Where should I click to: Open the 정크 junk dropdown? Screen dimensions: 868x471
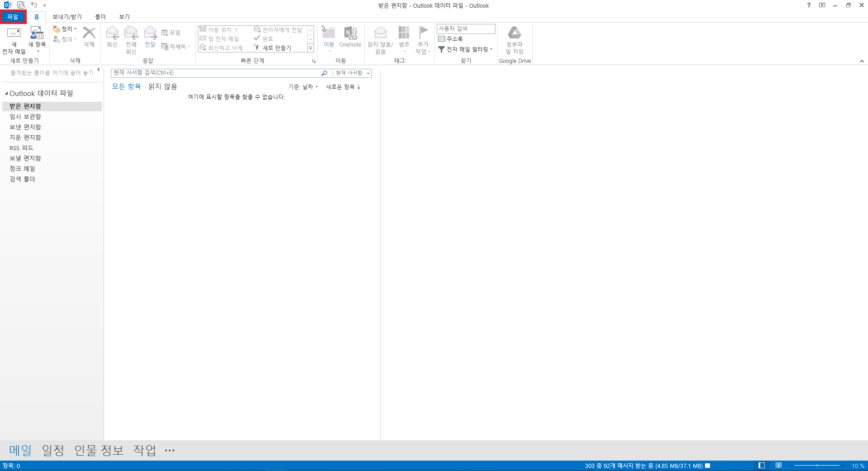click(x=65, y=39)
